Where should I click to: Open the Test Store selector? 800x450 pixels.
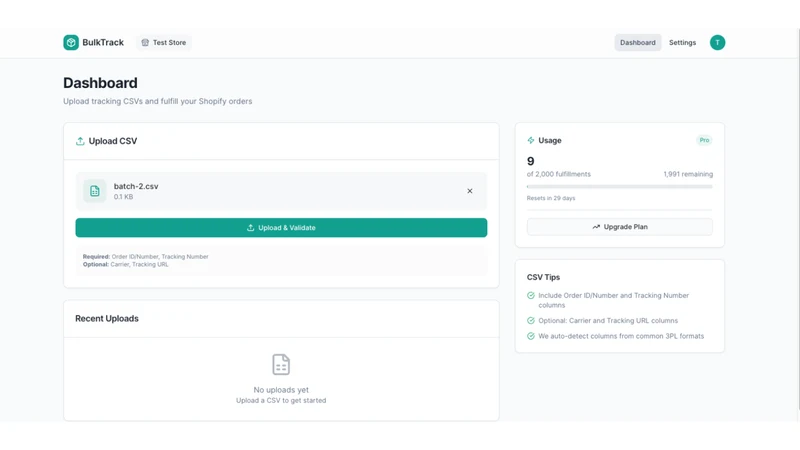click(164, 42)
